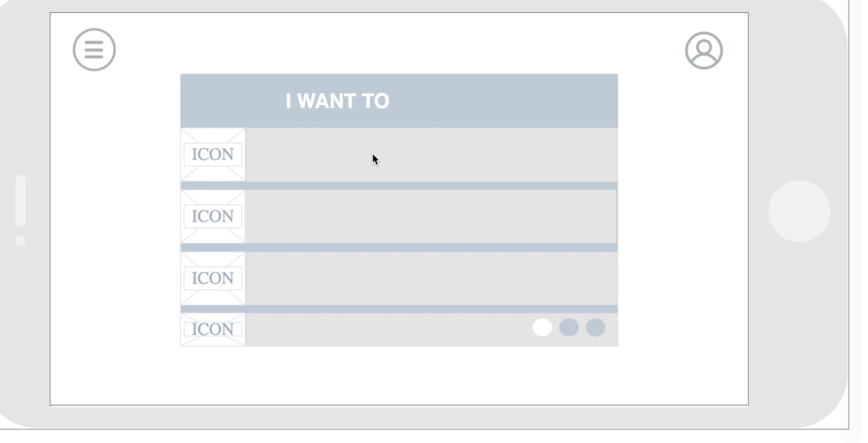The image size is (868, 443).
Task: Click the divider between second and third rows
Action: pyautogui.click(x=399, y=247)
